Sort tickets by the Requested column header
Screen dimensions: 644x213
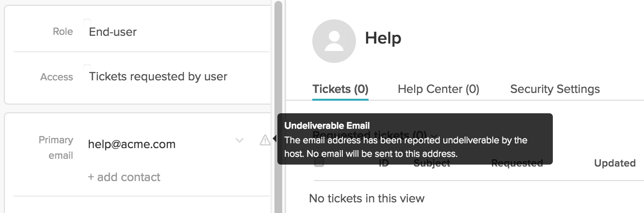coord(517,163)
